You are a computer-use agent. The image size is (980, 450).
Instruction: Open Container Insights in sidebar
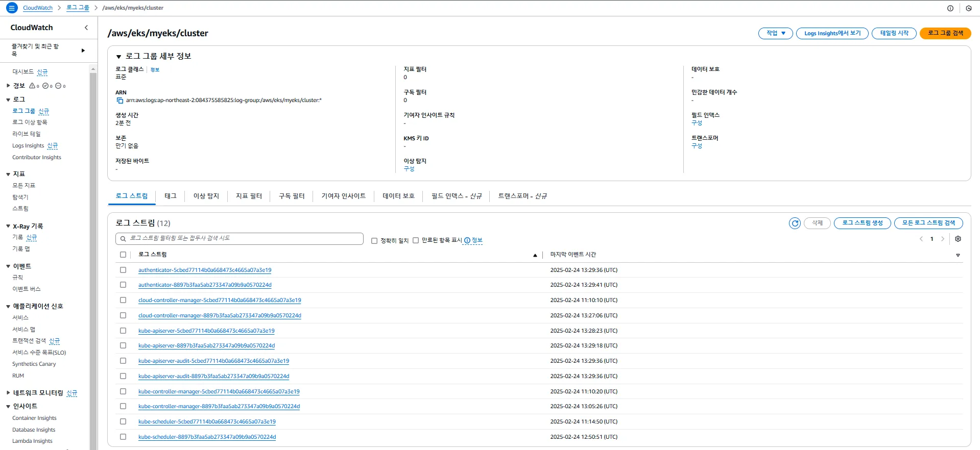(x=34, y=418)
